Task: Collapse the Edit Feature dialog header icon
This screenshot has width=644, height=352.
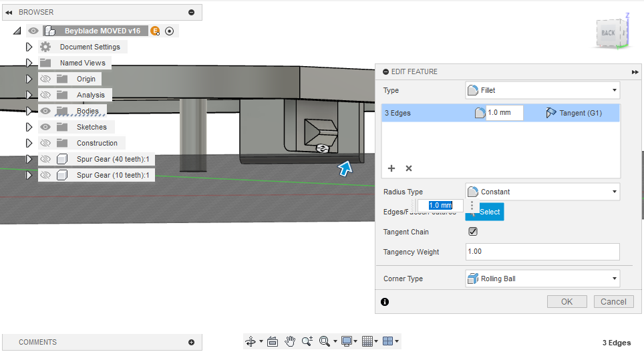Action: click(385, 72)
